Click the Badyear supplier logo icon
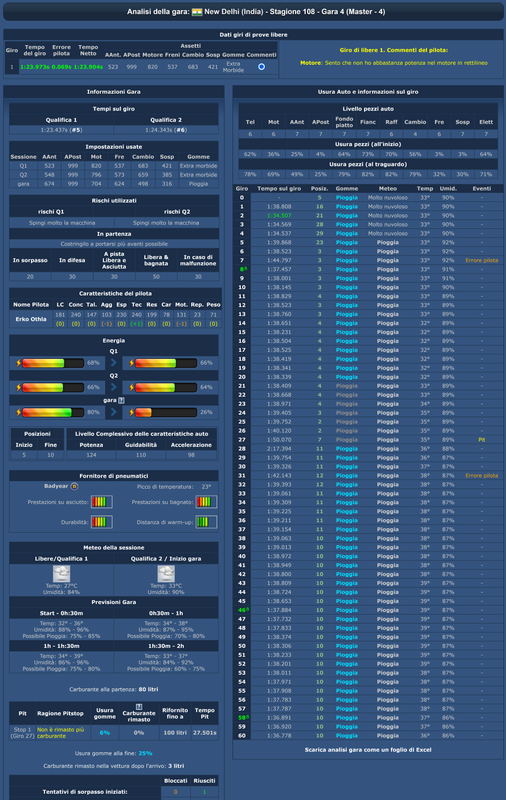Screen dimensions: 506x800 pyautogui.click(x=74, y=486)
